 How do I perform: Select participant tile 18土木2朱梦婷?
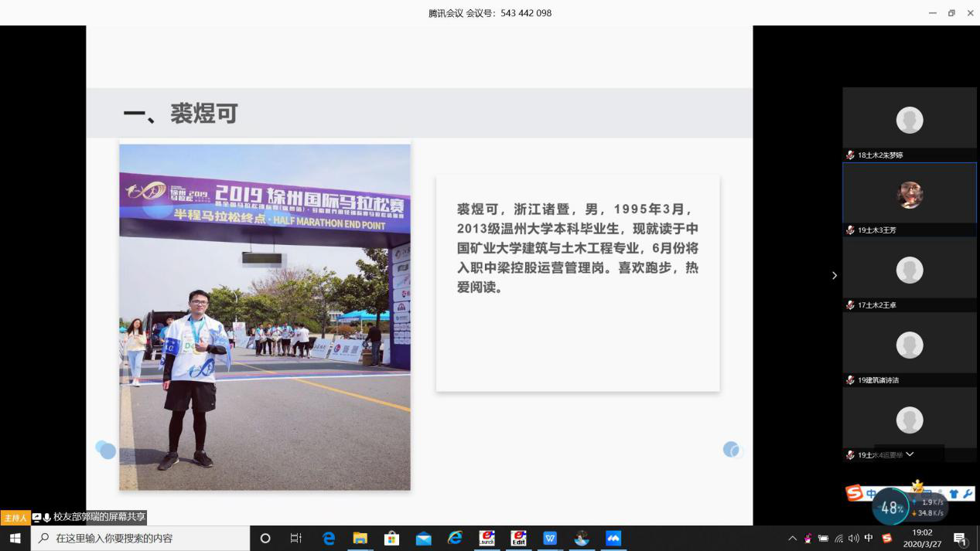click(909, 120)
